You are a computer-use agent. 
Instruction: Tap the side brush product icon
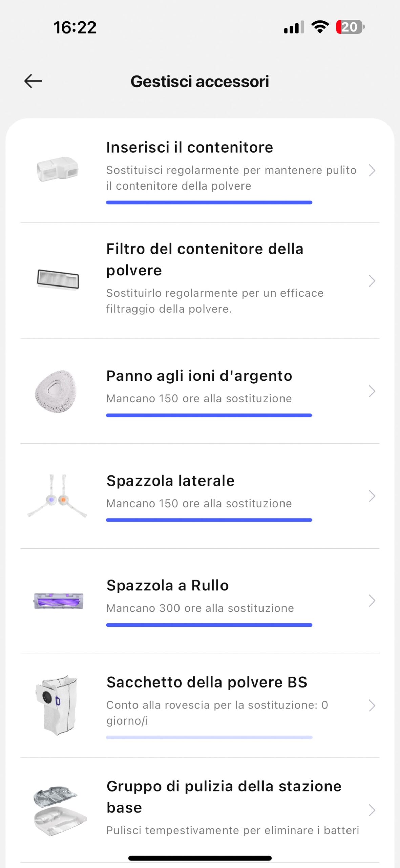pos(57,496)
